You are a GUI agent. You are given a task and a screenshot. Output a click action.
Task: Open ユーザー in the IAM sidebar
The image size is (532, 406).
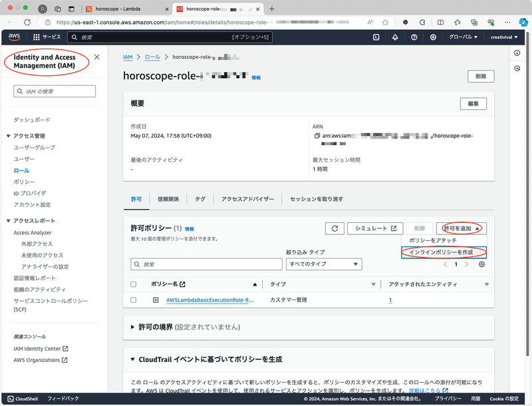[x=24, y=159]
